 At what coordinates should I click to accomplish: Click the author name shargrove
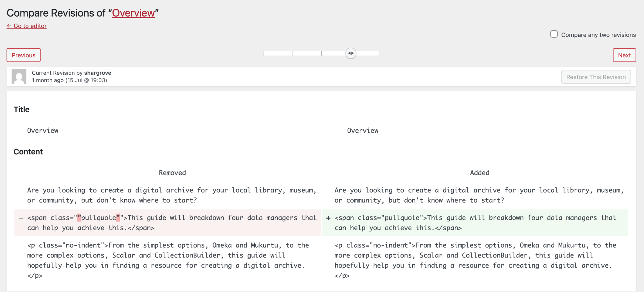tap(98, 73)
